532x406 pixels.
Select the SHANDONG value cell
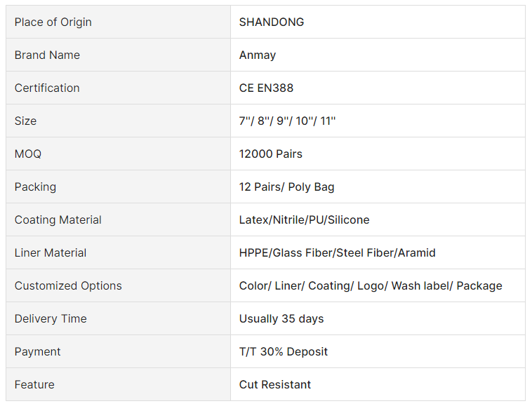click(x=378, y=22)
